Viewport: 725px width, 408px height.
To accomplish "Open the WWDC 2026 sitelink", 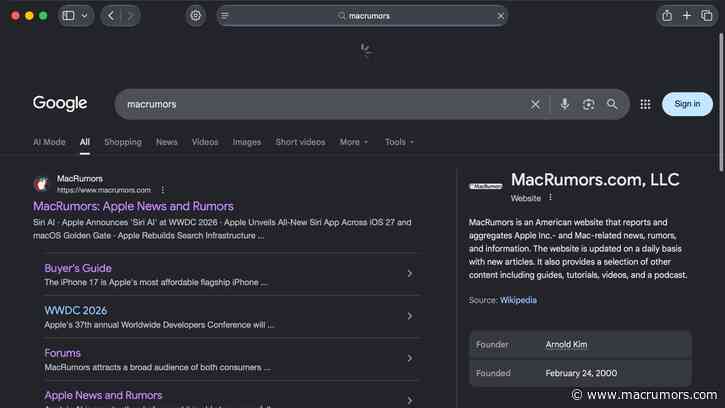I will 75,310.
